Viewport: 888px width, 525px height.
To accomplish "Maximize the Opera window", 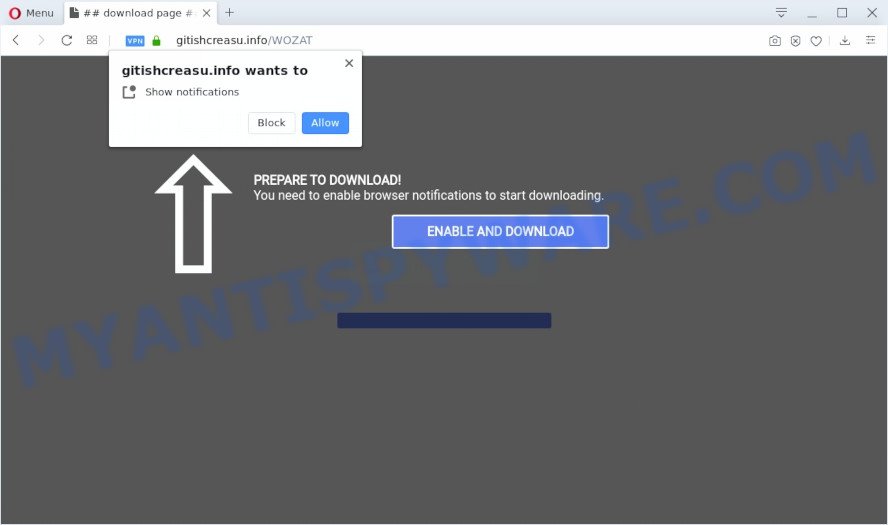I will [842, 12].
